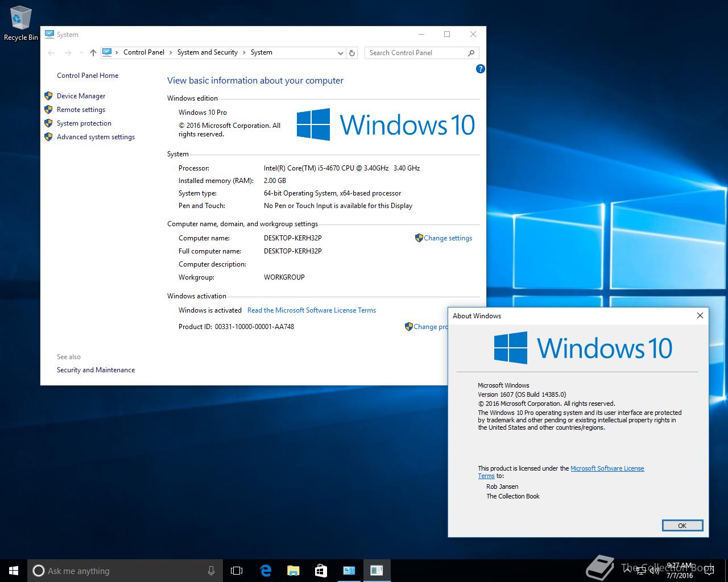Open Microsoft Software License Terms in About Windows
Viewport: 728px width, 582px height.
[x=607, y=468]
